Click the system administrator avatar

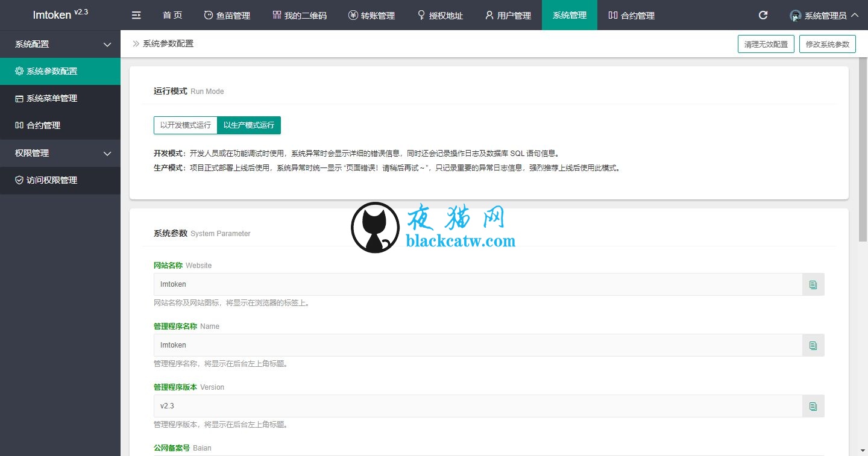796,16
